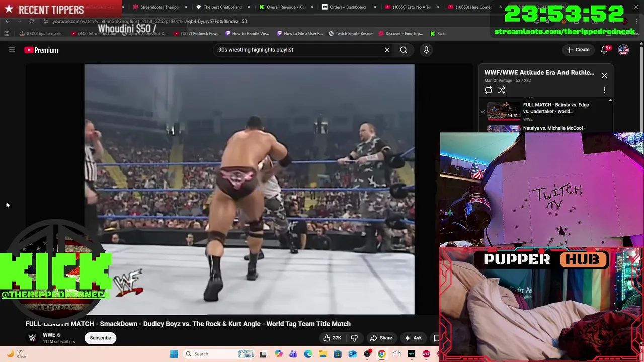The width and height of the screenshot is (644, 362).
Task: Switch to Orders – Dashboard tab
Action: point(348,7)
